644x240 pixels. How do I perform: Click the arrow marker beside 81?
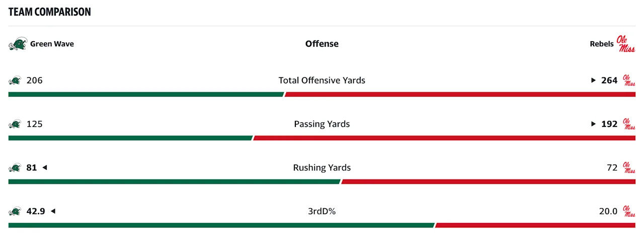tap(44, 168)
